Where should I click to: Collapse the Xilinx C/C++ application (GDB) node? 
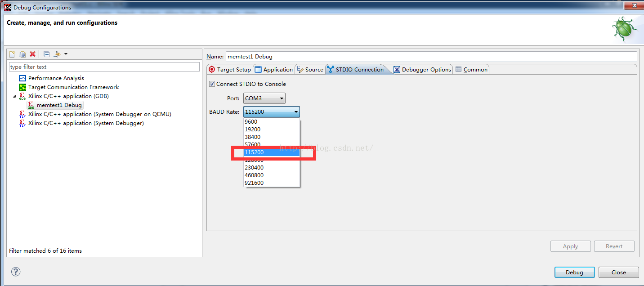tap(14, 96)
